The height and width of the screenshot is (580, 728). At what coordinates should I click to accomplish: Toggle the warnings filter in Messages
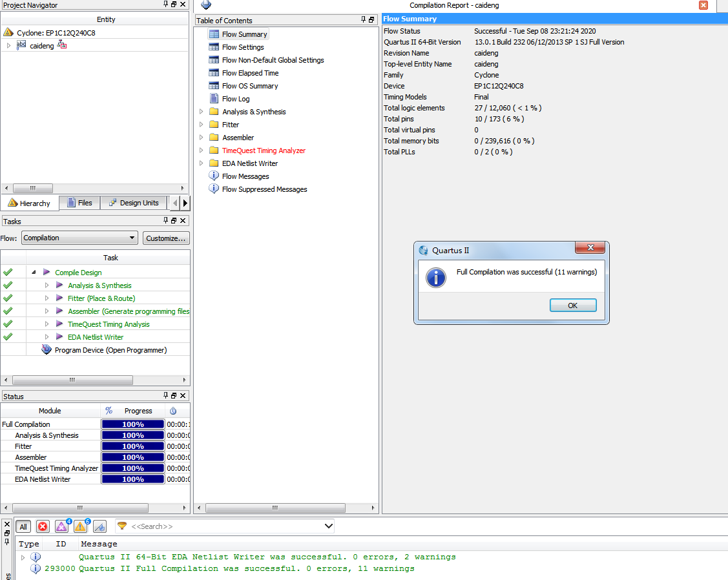(x=80, y=526)
